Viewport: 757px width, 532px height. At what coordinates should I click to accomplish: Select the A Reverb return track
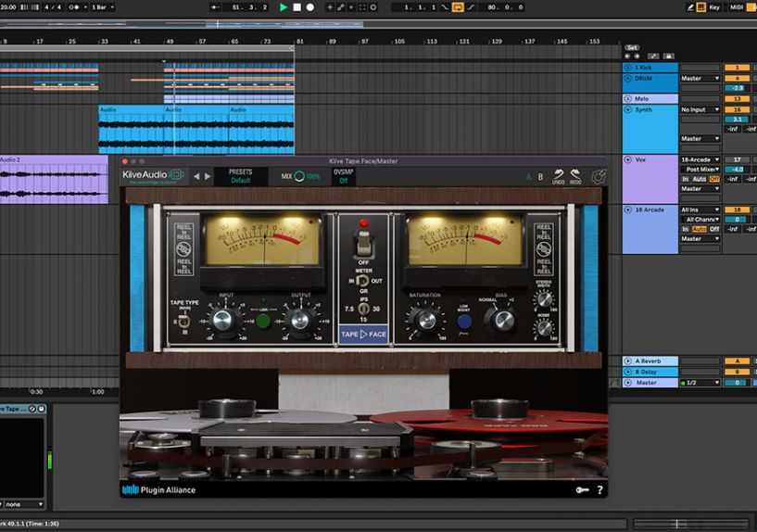click(x=650, y=361)
